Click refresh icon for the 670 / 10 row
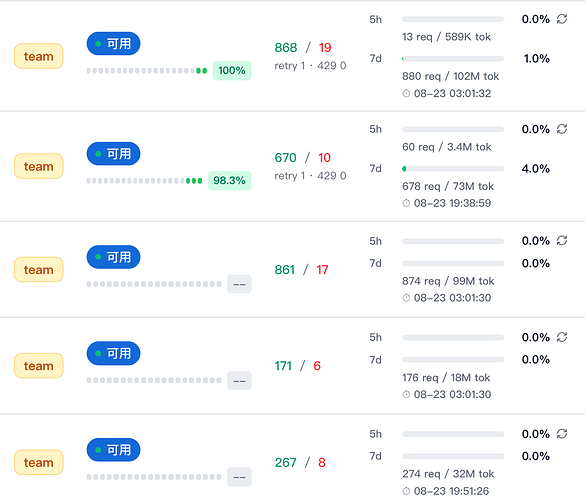Screen dimensions: 585x500 pyautogui.click(x=562, y=129)
